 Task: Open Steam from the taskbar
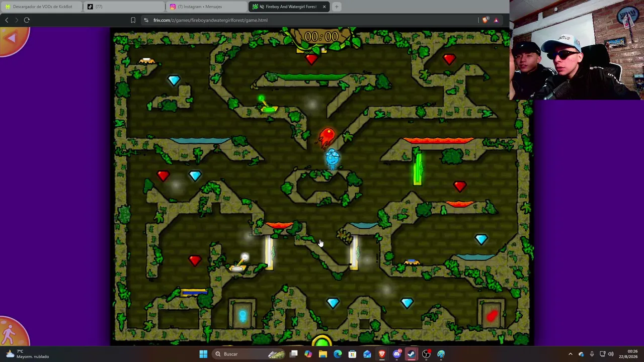(412, 354)
